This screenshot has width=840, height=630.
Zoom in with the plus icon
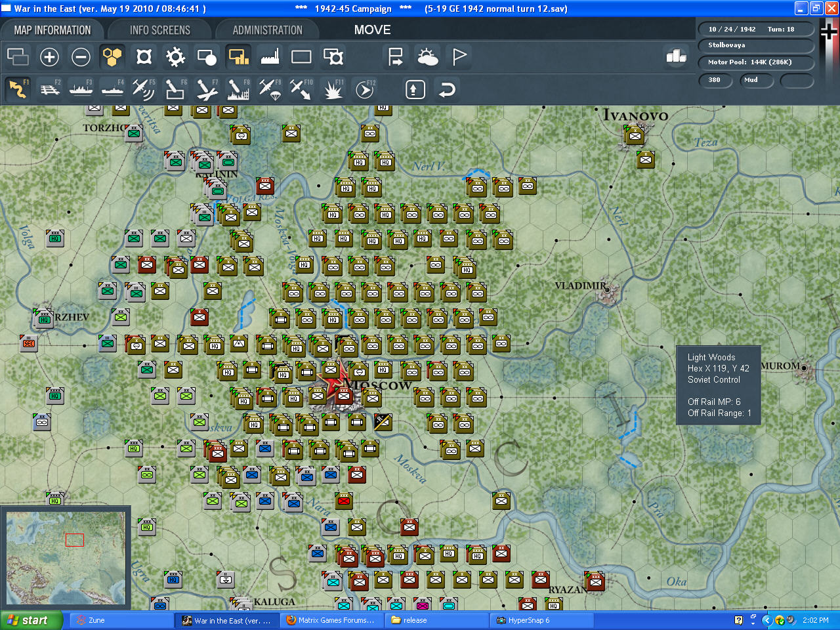pos(49,57)
